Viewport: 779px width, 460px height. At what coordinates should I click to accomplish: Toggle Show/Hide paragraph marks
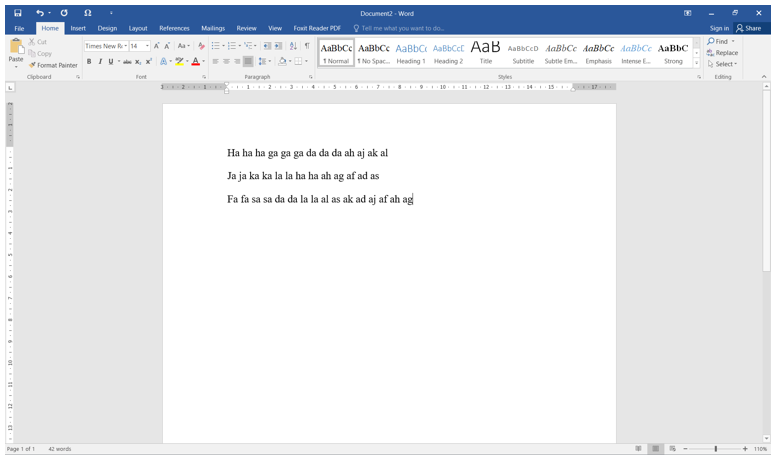(307, 46)
